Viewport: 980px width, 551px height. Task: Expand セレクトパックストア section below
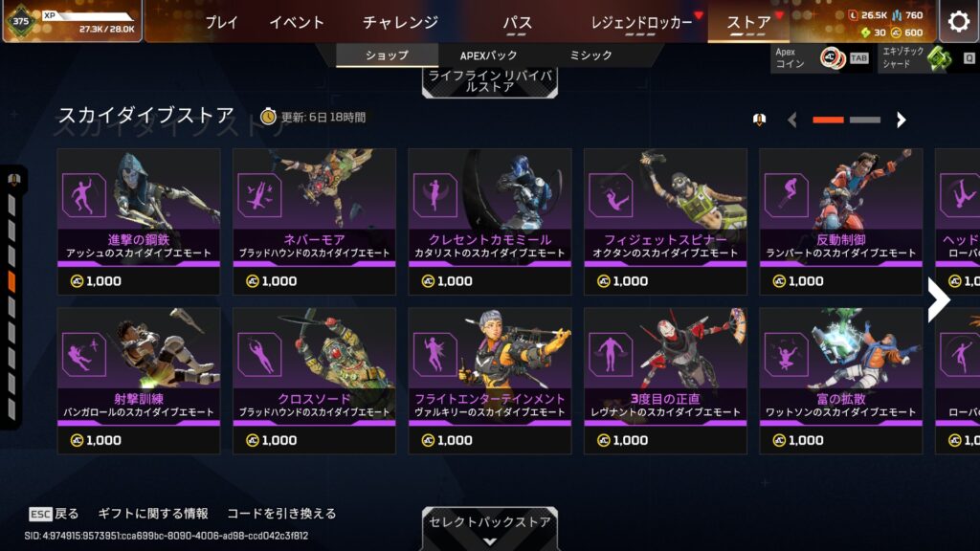click(490, 528)
